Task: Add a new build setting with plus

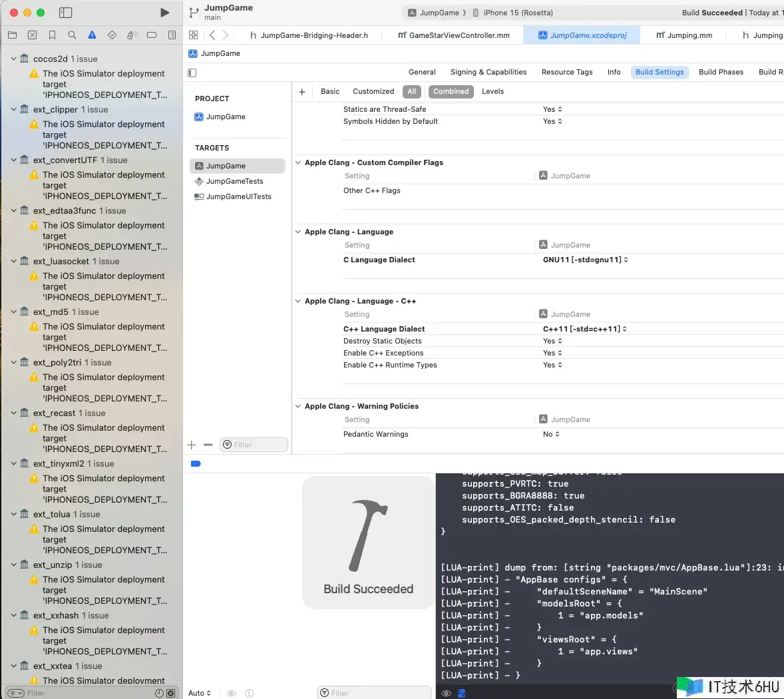Action: coord(302,92)
